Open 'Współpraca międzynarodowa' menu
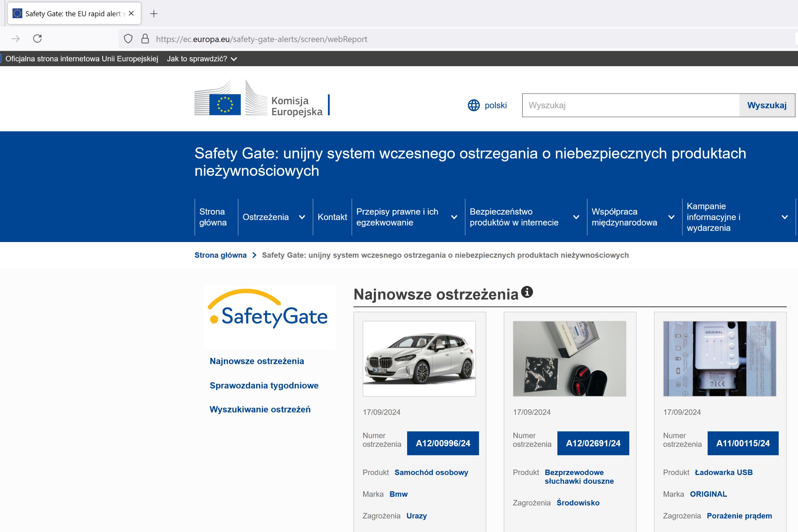798x532 pixels. 624,217
